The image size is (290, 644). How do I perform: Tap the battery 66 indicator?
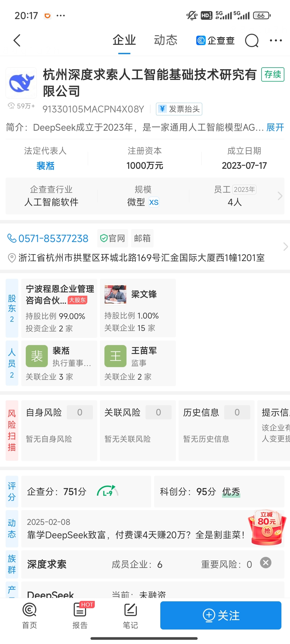(x=262, y=16)
